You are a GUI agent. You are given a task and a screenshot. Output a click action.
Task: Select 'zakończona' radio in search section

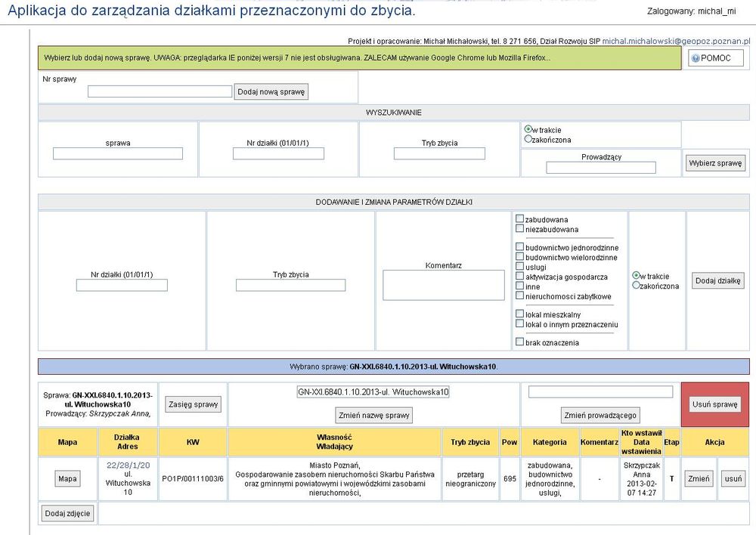click(528, 140)
